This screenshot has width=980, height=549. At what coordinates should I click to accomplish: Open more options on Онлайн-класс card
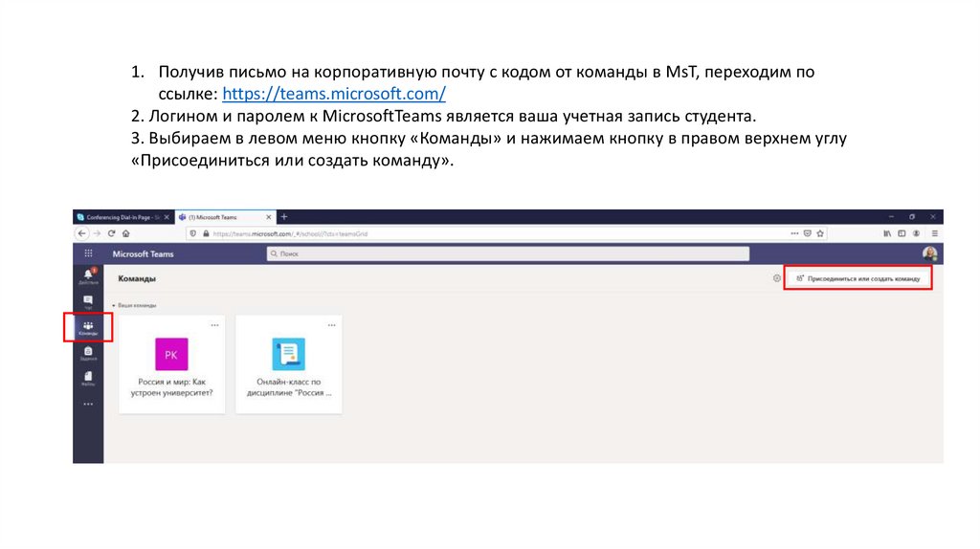331,325
